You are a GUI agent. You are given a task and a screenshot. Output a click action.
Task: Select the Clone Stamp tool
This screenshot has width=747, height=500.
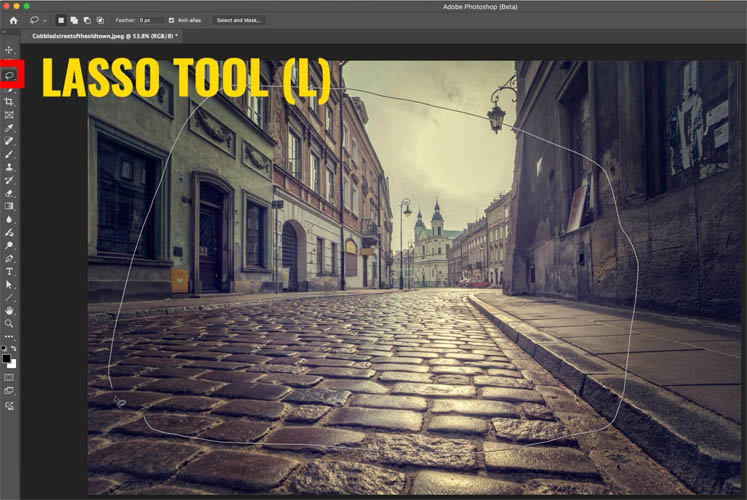click(9, 167)
